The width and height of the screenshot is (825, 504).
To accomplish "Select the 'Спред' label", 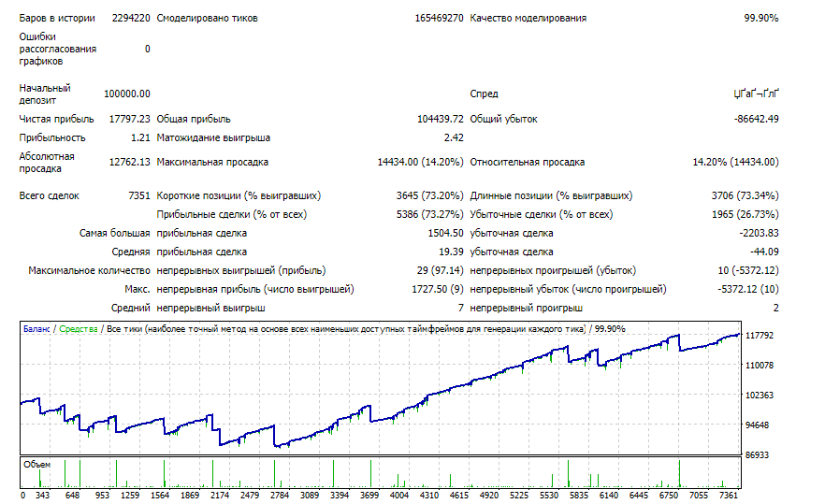I will click(485, 94).
